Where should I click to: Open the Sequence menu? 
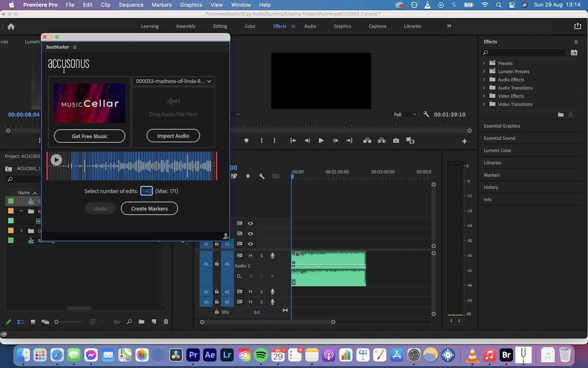(131, 5)
